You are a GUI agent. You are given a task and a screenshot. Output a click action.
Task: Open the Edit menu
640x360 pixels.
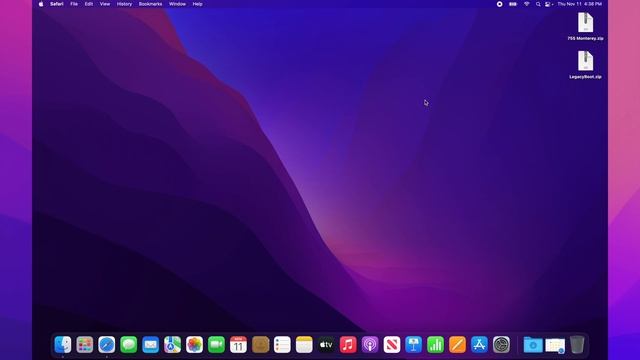point(89,4)
